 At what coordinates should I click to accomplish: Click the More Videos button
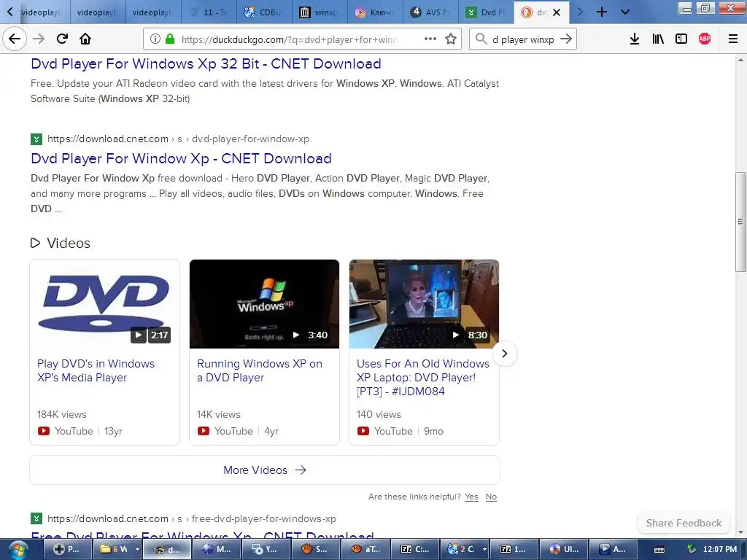264,470
